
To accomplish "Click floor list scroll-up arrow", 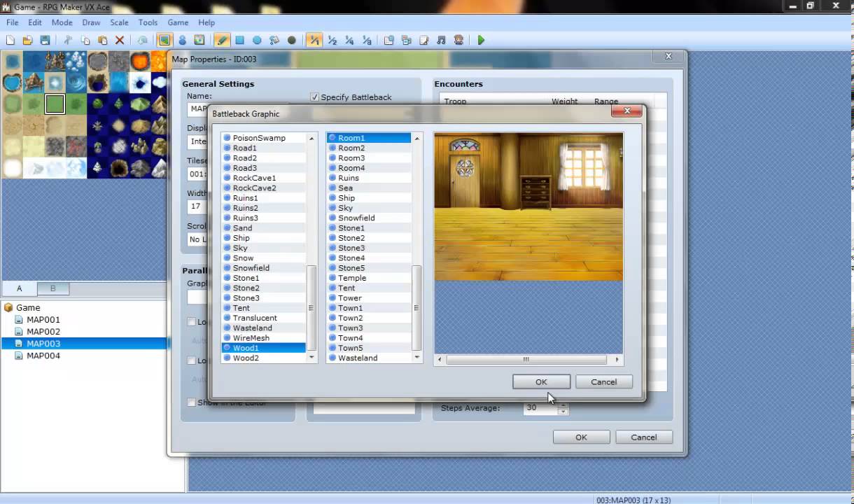I will tap(311, 139).
